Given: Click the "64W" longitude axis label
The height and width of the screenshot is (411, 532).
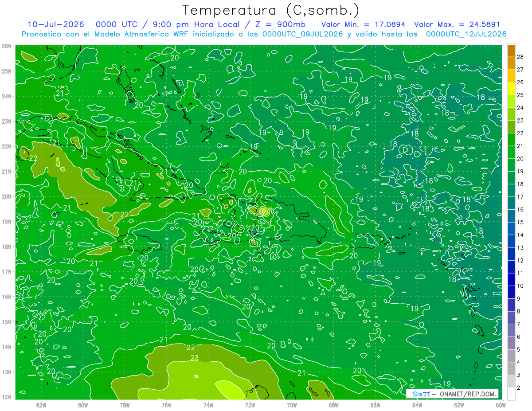Looking at the screenshot, I should point(417,405).
